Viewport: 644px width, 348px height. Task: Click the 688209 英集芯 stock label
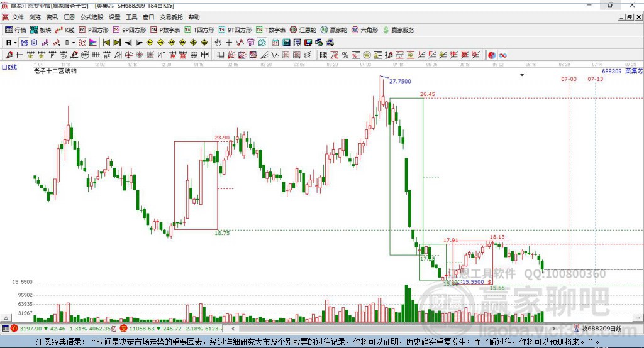[623, 71]
